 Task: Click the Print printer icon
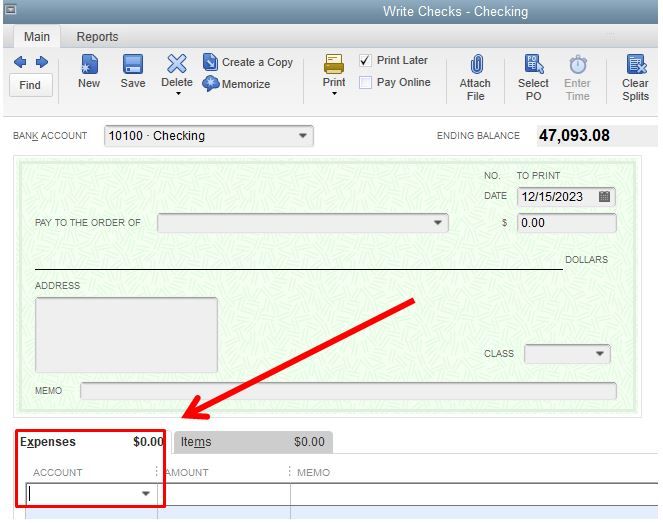(x=334, y=64)
